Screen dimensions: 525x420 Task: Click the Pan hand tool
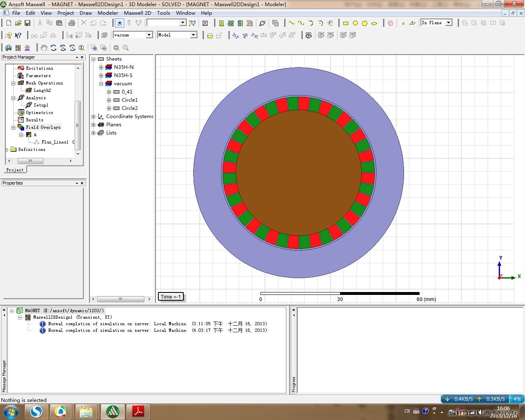click(44, 48)
